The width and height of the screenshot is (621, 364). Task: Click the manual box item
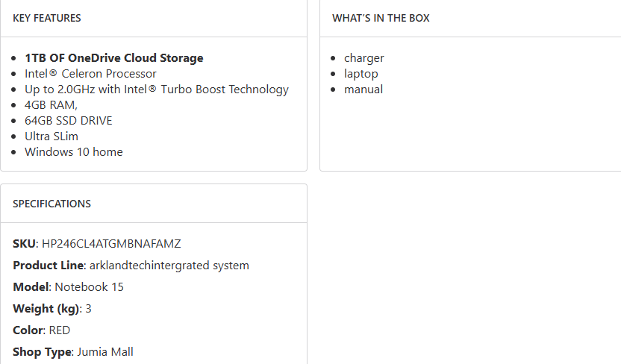363,90
